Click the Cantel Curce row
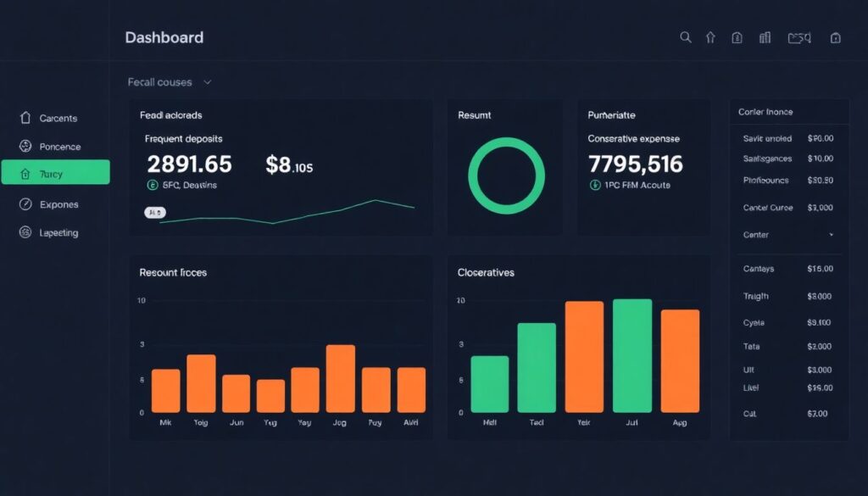Image resolution: width=868 pixels, height=496 pixels. click(x=787, y=208)
